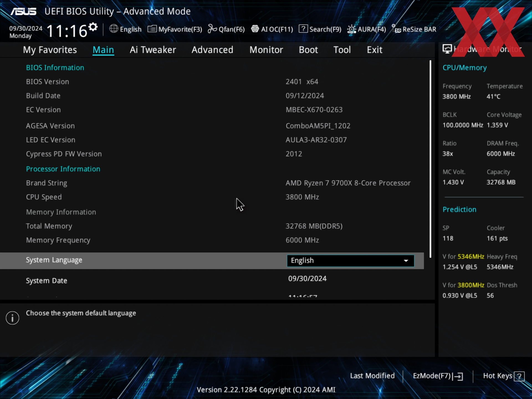Click the Hardware Monitor display icon
Viewport: 532px width, 399px height.
point(447,49)
